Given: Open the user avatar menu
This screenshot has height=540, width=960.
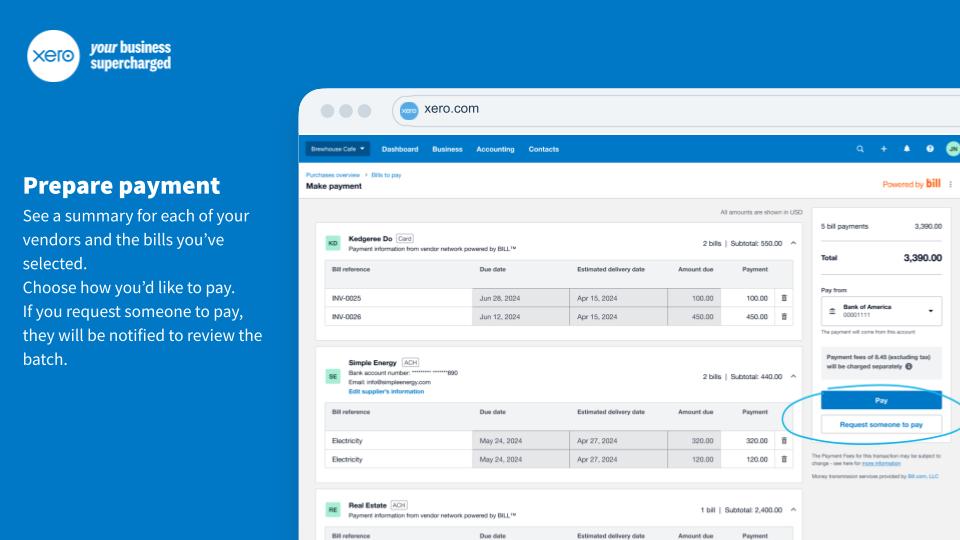Looking at the screenshot, I should (953, 149).
